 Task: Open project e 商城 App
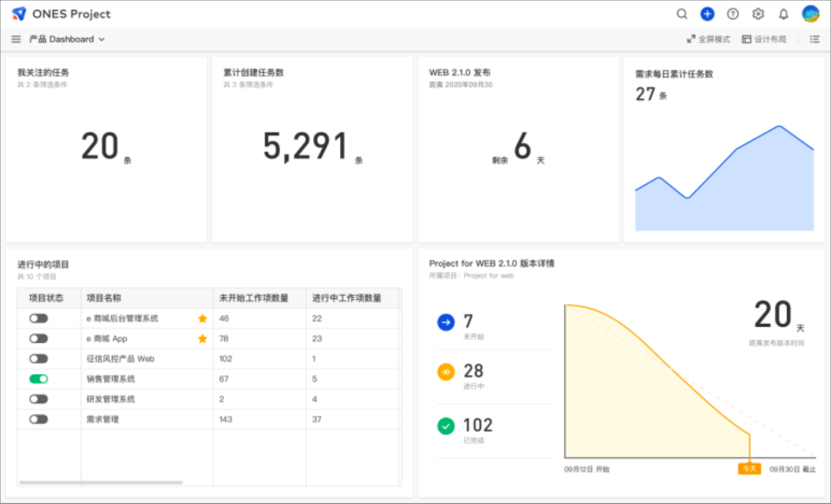[x=107, y=339]
